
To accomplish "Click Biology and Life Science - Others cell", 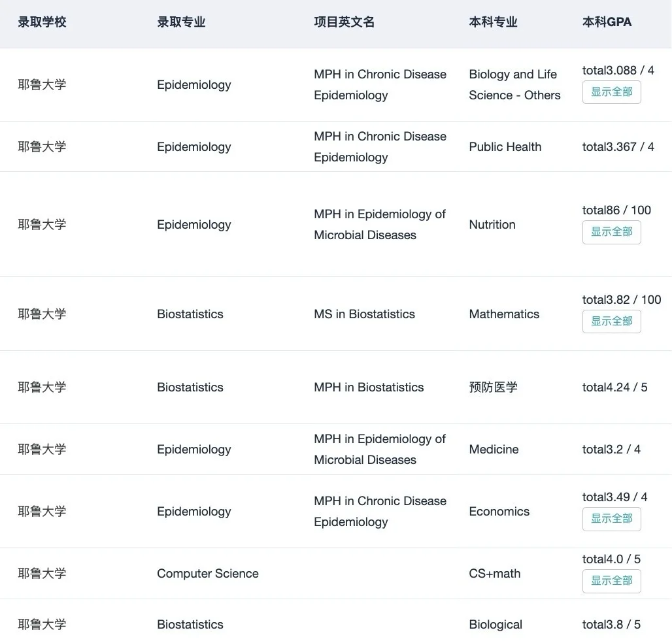I will (x=514, y=84).
